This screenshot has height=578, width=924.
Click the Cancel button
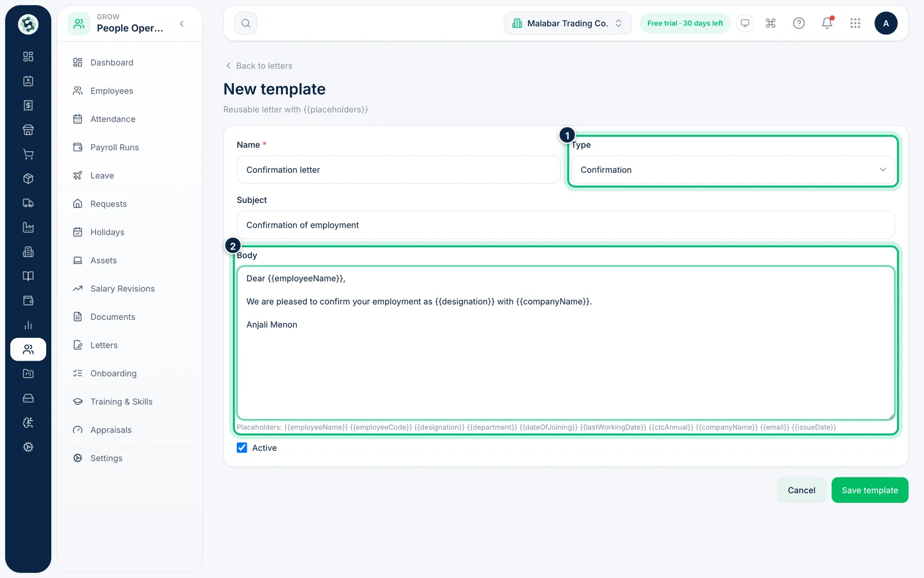802,490
